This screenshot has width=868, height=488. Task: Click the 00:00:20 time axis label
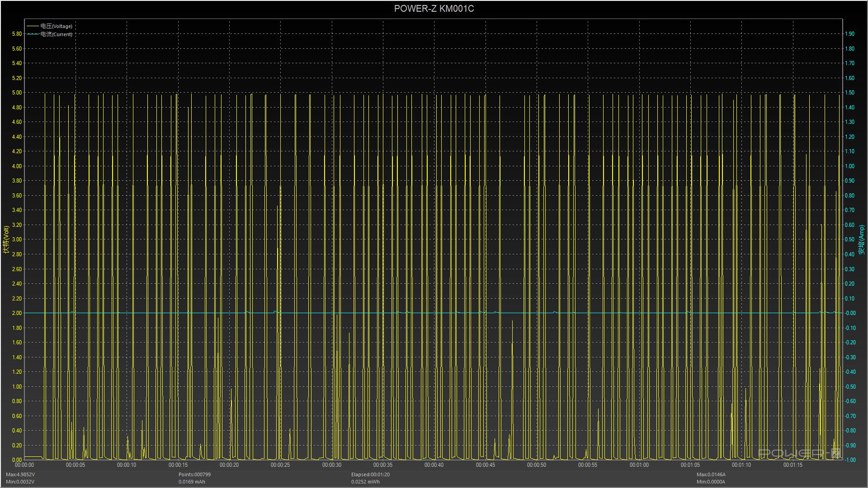pos(229,465)
